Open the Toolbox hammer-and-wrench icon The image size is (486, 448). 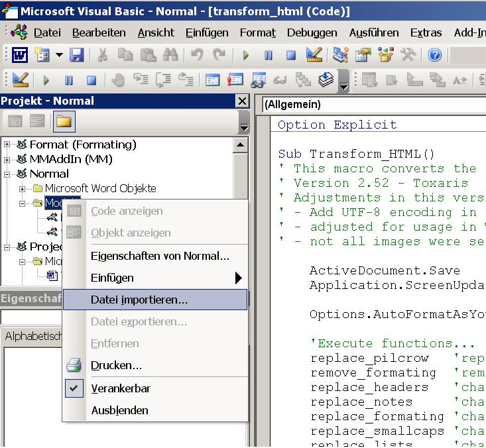click(x=408, y=55)
